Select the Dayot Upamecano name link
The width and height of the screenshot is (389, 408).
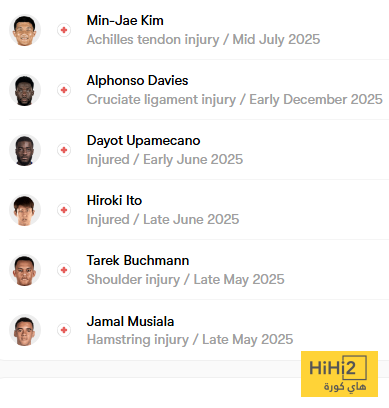coord(143,141)
